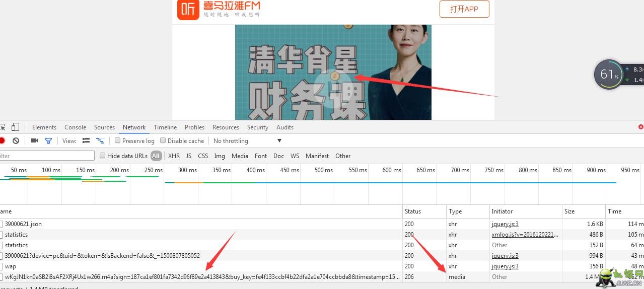Check Hide data URLs option
The image size is (644, 289).
pyautogui.click(x=103, y=156)
